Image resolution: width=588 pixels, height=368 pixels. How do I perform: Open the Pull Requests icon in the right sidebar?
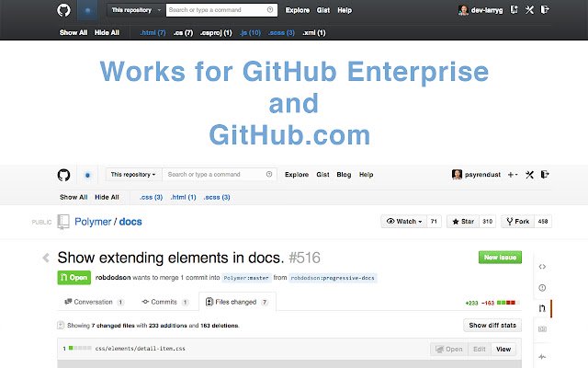tap(542, 308)
